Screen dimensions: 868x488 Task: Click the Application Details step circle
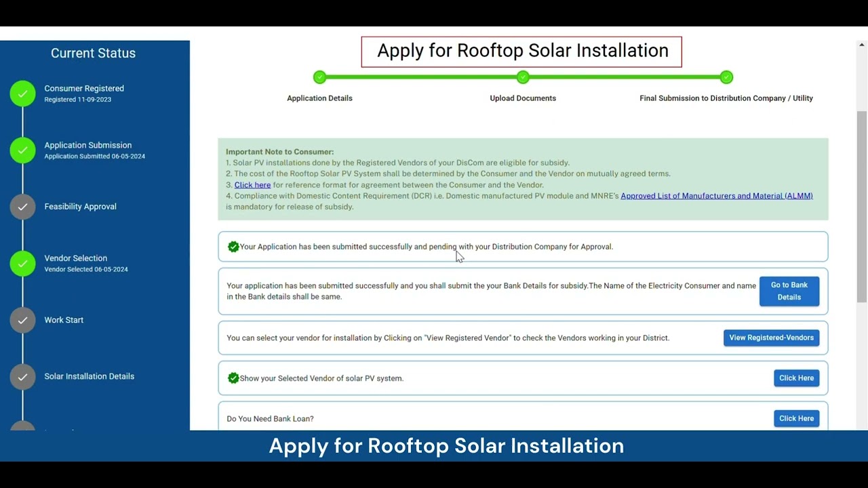pyautogui.click(x=319, y=77)
